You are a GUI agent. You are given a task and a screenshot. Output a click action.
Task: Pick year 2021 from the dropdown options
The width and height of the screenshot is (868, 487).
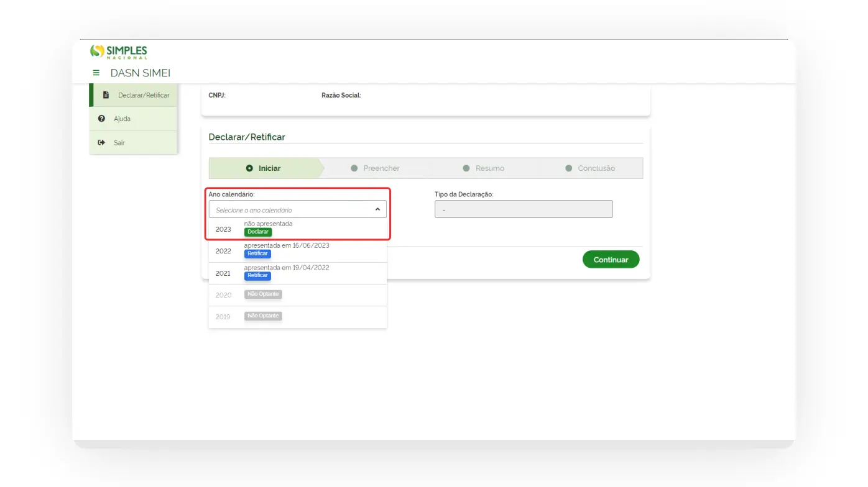223,273
